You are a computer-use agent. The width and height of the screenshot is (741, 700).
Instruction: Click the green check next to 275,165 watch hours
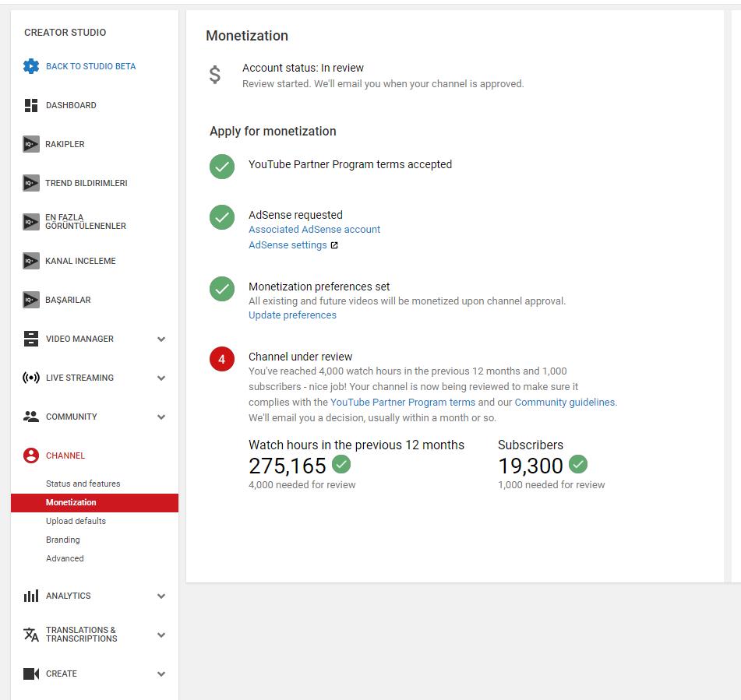click(342, 464)
